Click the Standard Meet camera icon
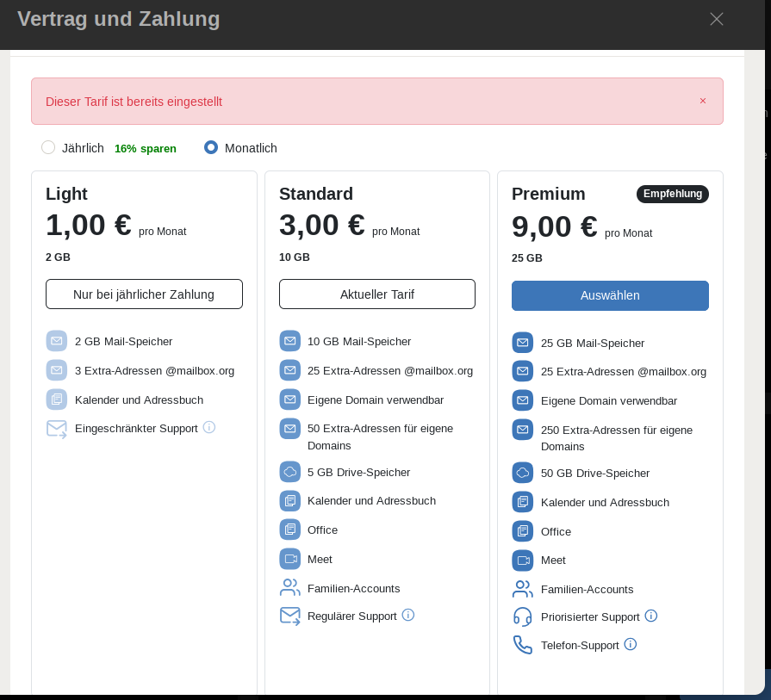 (290, 559)
